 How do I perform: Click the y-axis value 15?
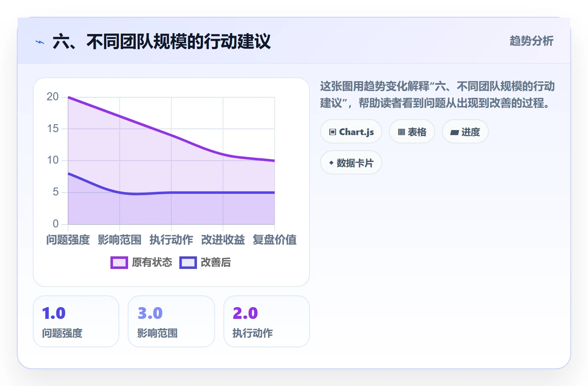pos(53,129)
